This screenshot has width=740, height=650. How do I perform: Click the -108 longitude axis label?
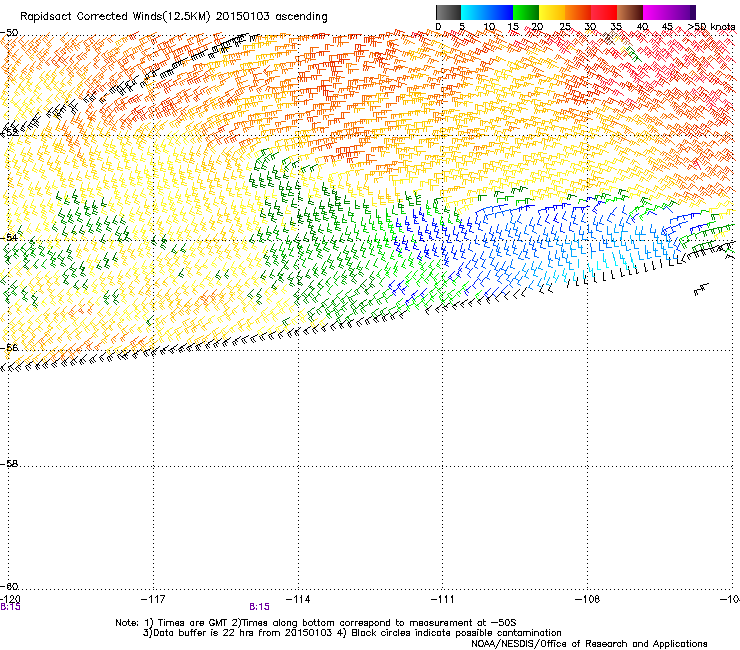click(x=588, y=599)
